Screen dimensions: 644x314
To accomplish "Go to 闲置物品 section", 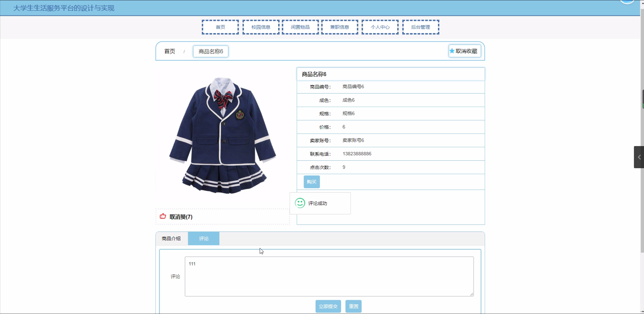I will (300, 27).
